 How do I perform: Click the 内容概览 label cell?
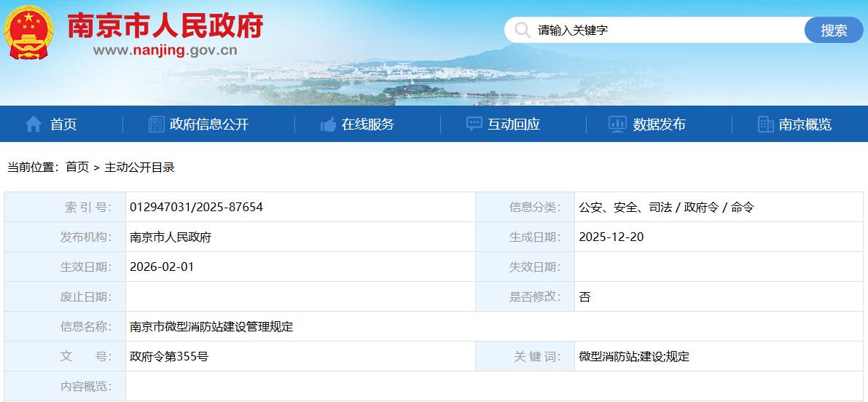click(x=65, y=386)
